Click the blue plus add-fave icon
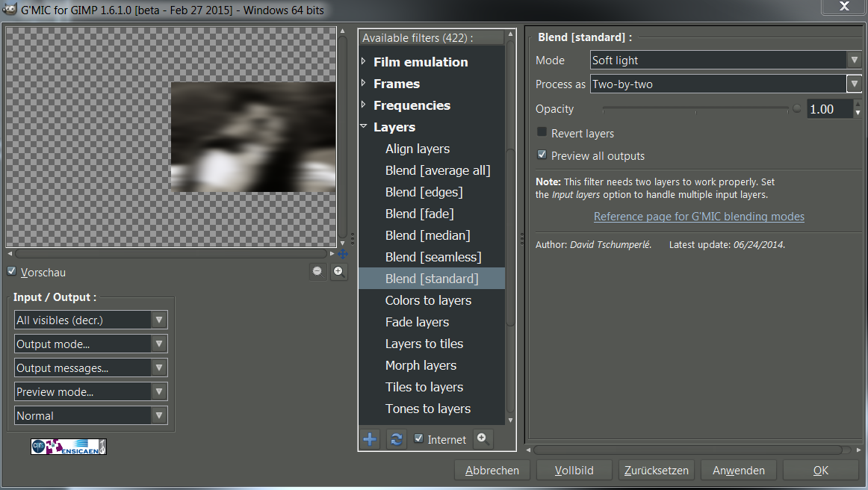Viewport: 868px width, 490px height. point(370,440)
